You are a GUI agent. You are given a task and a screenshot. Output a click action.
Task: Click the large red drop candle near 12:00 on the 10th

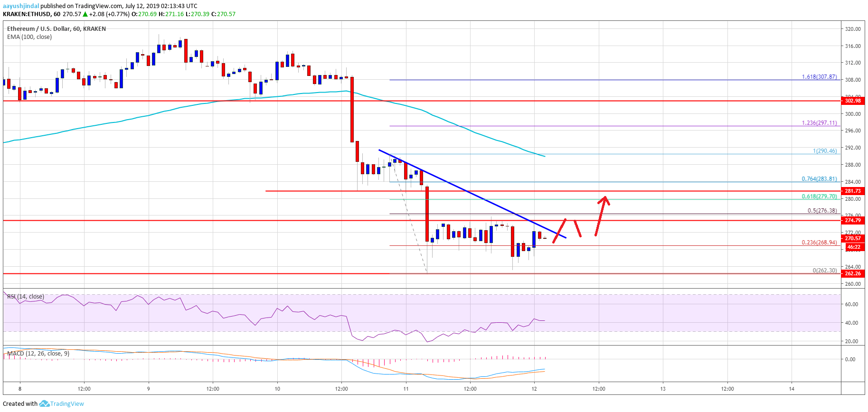tap(352, 110)
